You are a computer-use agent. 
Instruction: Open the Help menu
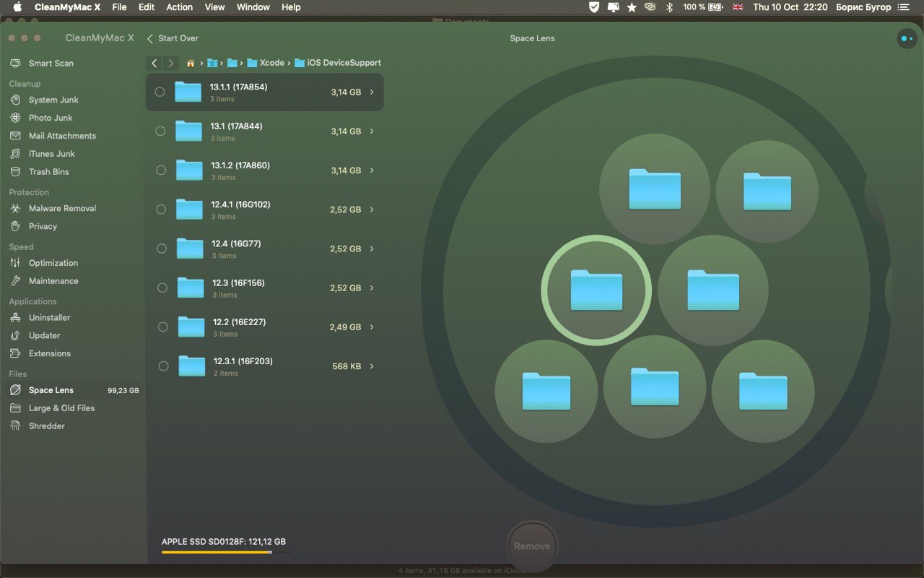(x=291, y=7)
